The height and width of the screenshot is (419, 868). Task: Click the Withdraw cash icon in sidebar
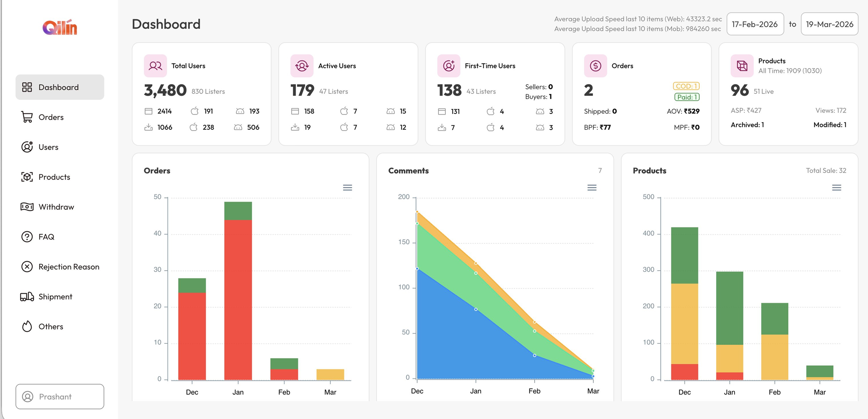point(27,207)
